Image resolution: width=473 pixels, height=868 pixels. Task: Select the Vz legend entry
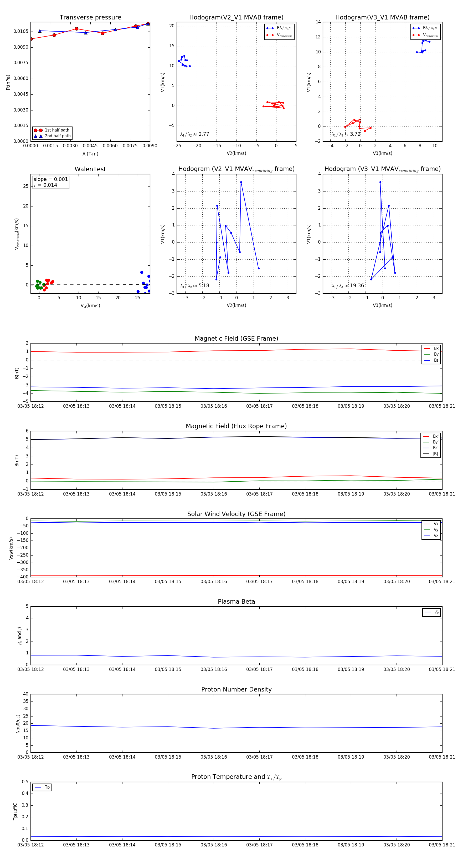coord(431,536)
